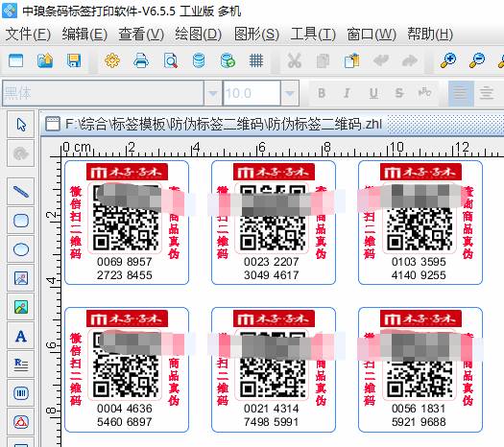This screenshot has height=447, width=504.
Task: Cut the selected object
Action: [x=295, y=60]
